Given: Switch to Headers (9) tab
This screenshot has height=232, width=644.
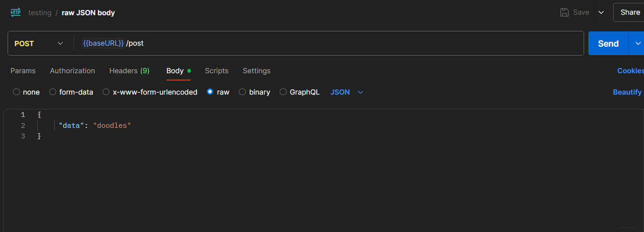Looking at the screenshot, I should pos(129,71).
